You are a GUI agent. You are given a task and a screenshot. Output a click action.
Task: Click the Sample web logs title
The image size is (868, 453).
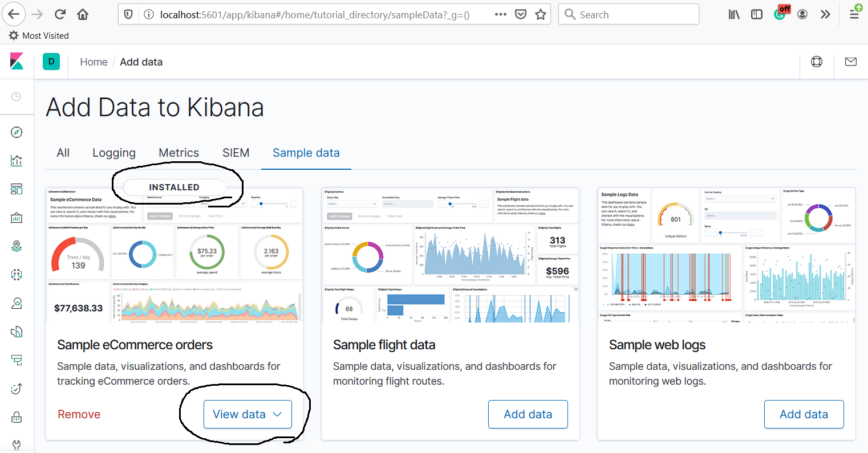coord(658,345)
